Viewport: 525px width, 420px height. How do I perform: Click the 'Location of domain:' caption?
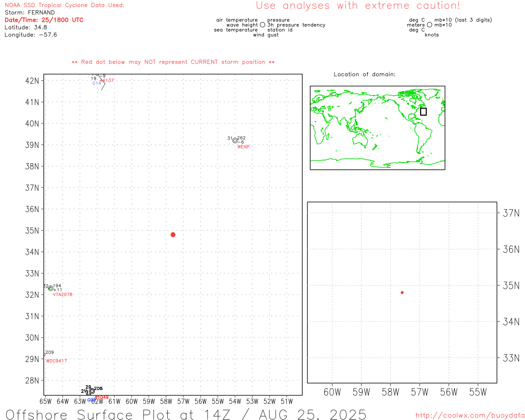(365, 74)
